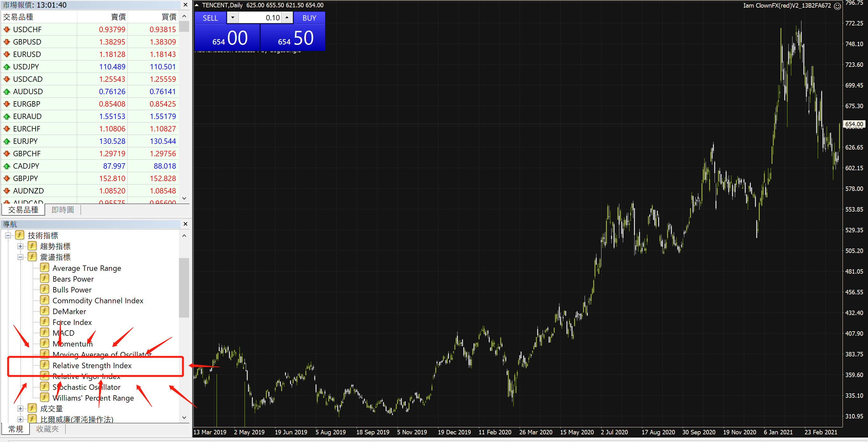
Task: Click the Williams' Percent Range indicator icon
Action: pos(45,397)
